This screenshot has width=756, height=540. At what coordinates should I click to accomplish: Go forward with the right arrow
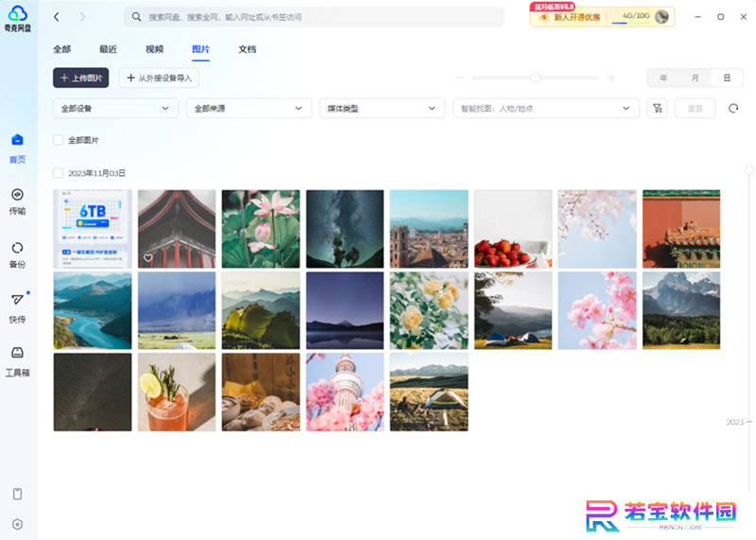click(x=82, y=17)
